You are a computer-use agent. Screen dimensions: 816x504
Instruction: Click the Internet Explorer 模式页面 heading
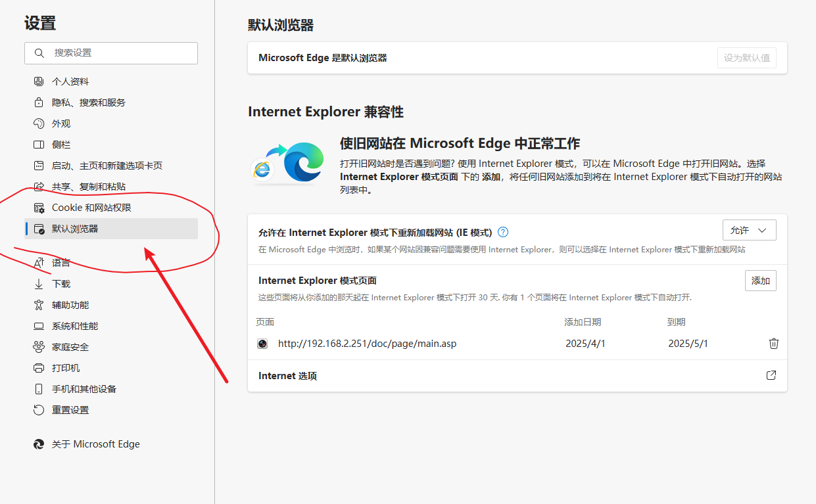click(x=318, y=281)
